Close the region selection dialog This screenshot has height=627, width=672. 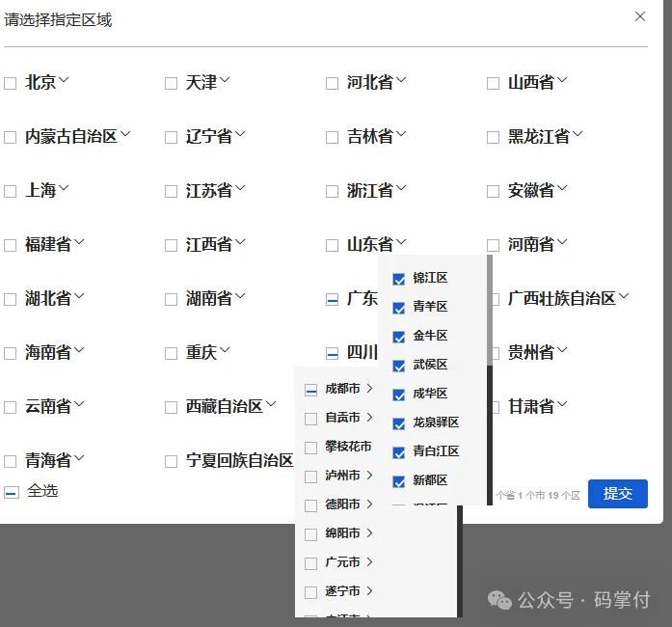(x=640, y=16)
